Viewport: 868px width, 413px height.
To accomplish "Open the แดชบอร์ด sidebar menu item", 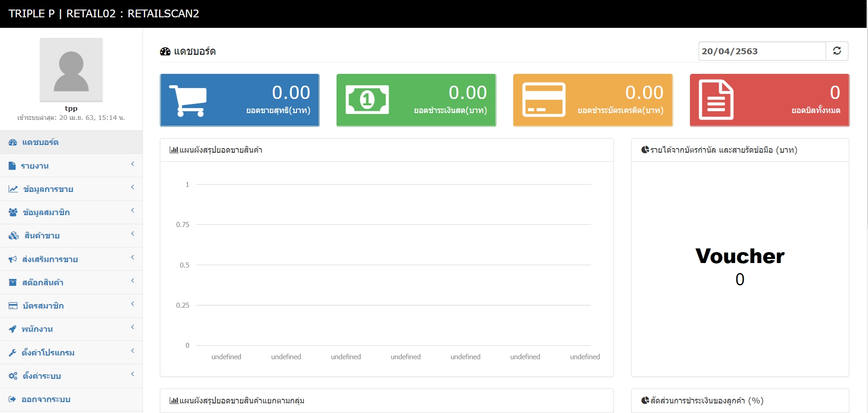I will pyautogui.click(x=71, y=142).
